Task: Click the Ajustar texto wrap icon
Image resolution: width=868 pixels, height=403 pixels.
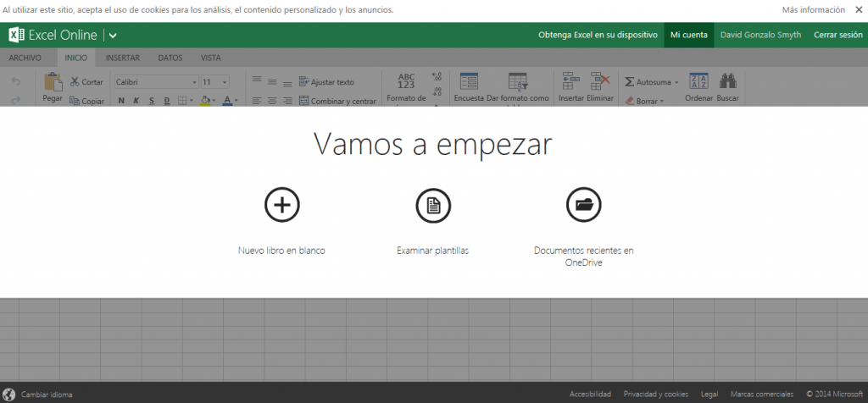Action: [x=303, y=82]
